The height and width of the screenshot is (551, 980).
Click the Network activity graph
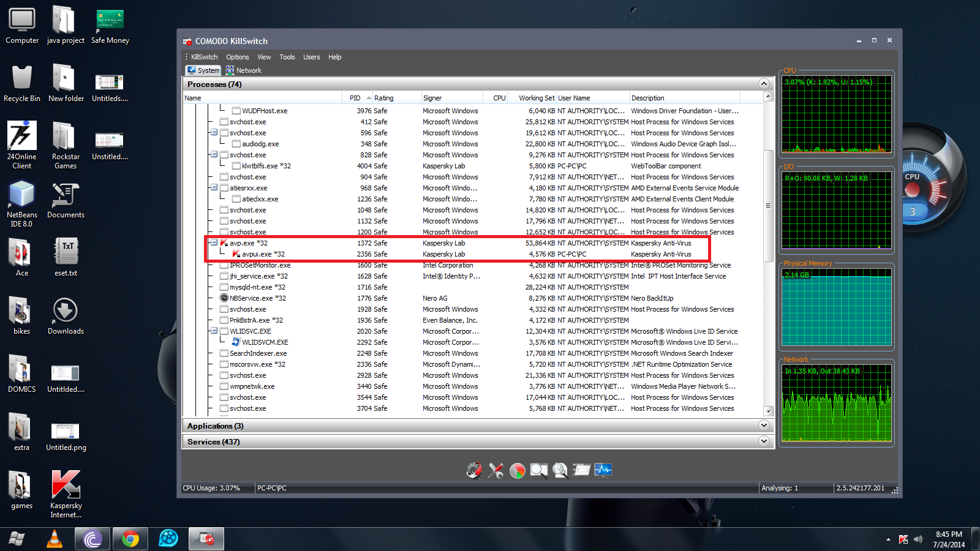click(837, 403)
